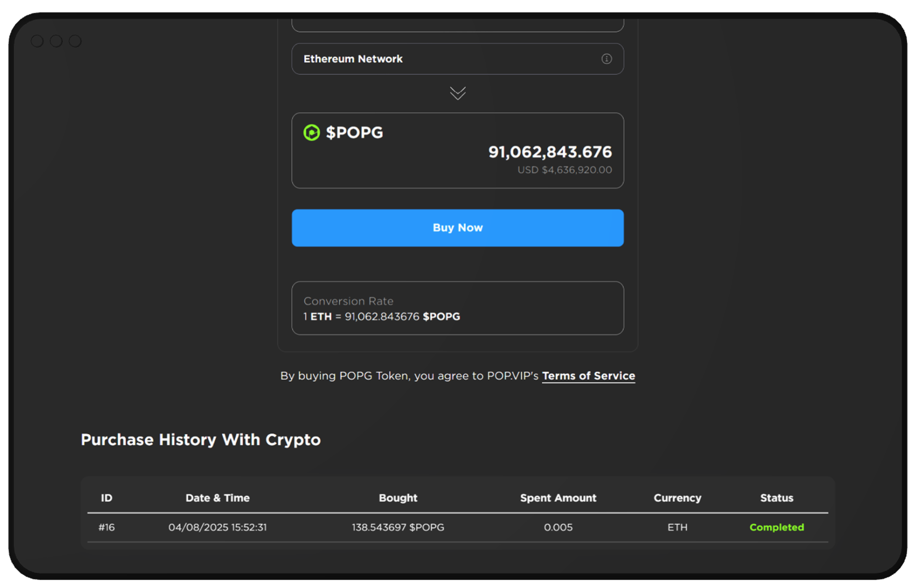The width and height of the screenshot is (917, 588).
Task: Click the red traffic light window control
Action: pos(37,40)
